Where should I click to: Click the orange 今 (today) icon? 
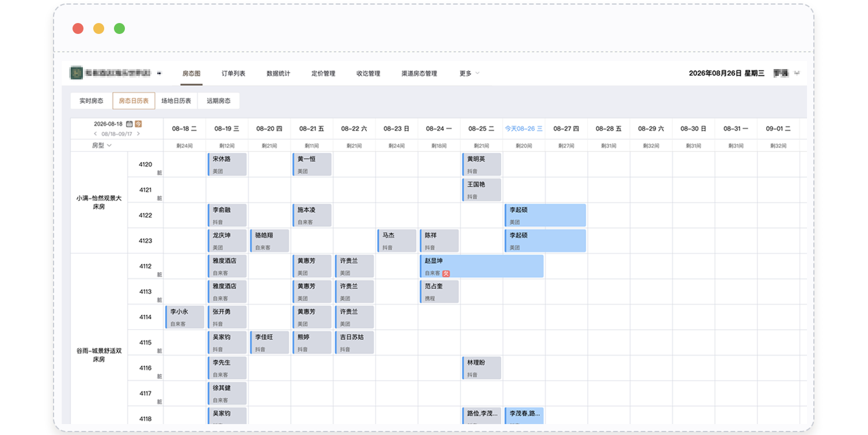[138, 124]
